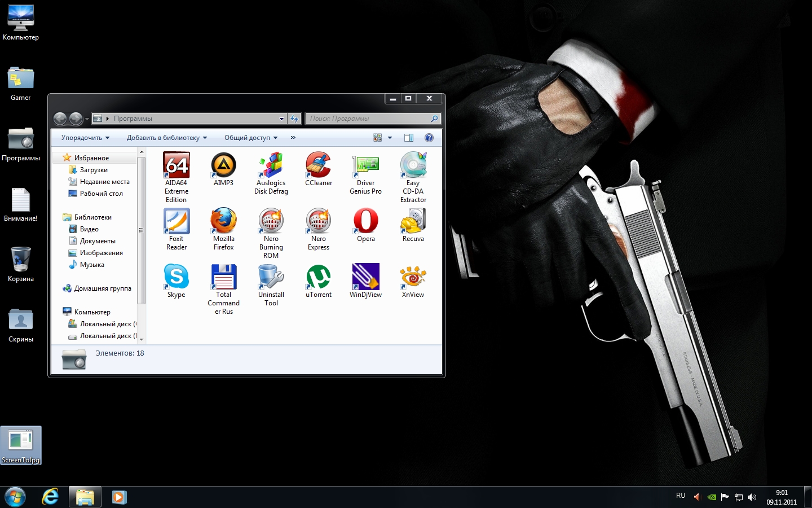Select the Driver Genius Pro icon

(366, 173)
